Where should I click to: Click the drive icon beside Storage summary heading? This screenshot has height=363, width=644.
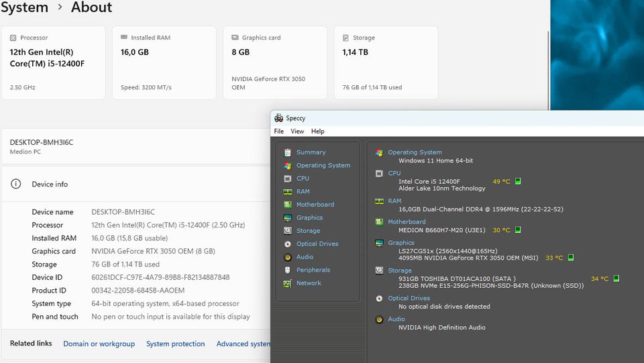tap(379, 270)
